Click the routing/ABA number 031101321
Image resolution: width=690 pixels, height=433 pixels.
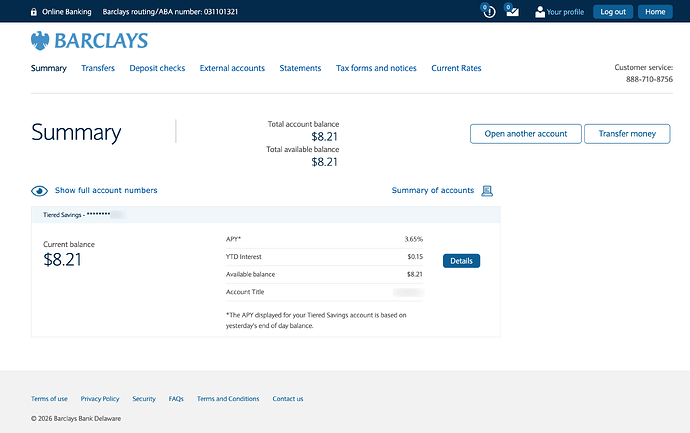click(220, 12)
